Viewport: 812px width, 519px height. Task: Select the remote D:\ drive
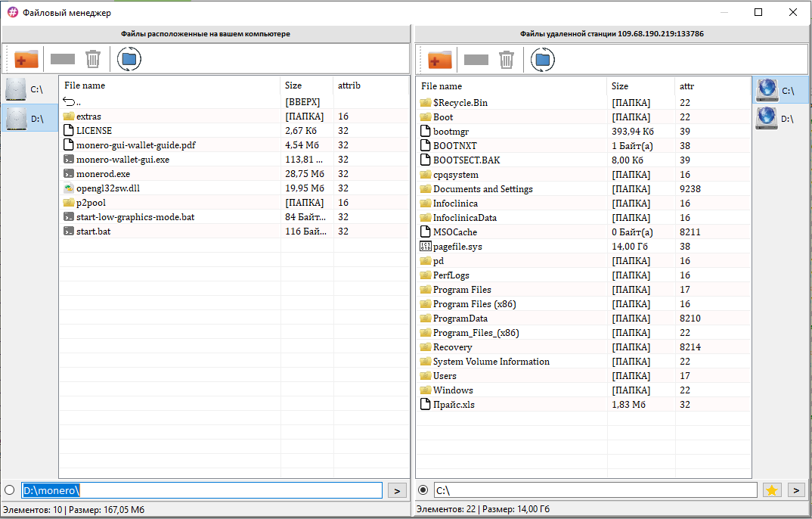[779, 119]
